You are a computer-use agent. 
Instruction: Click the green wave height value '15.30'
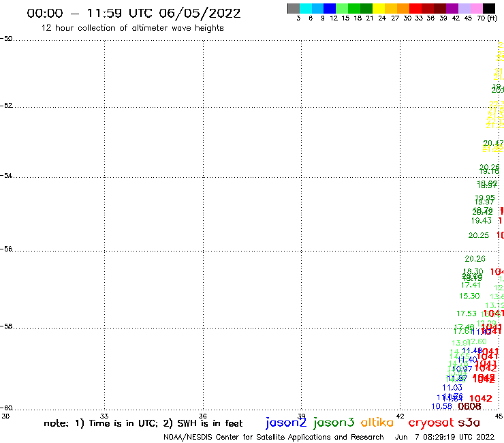coord(469,296)
